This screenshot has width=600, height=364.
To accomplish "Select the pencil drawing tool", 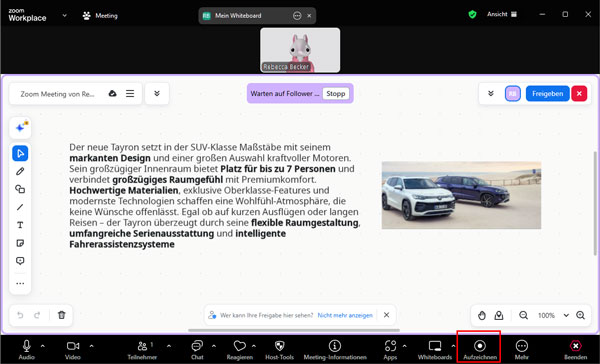I will point(20,171).
